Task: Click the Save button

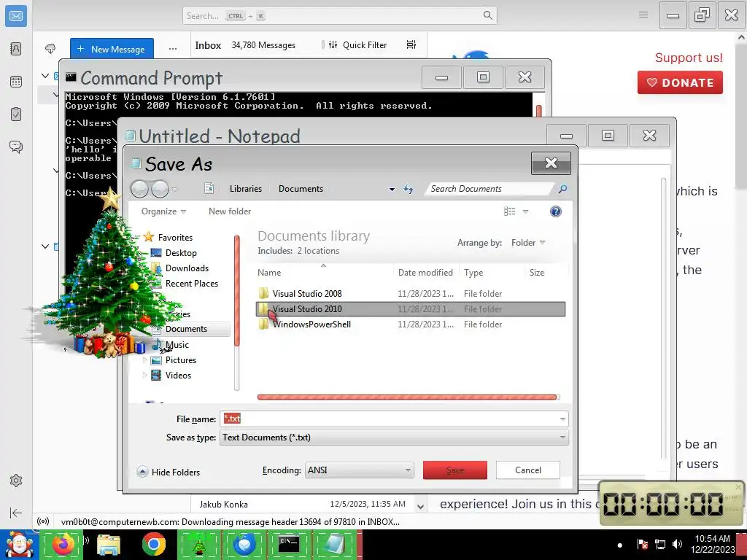Action: 455,470
